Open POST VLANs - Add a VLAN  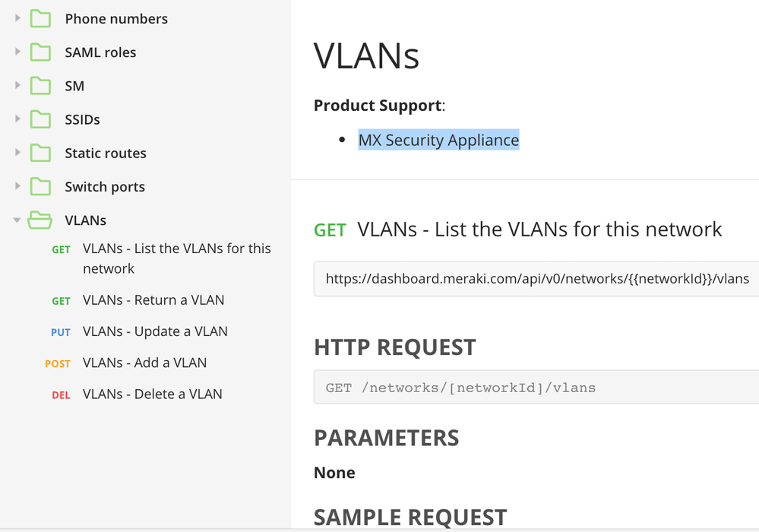tap(126, 363)
